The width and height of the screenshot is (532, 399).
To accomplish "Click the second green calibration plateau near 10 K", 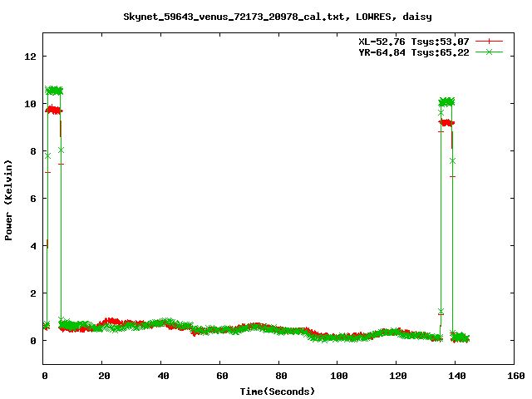I will tap(446, 101).
